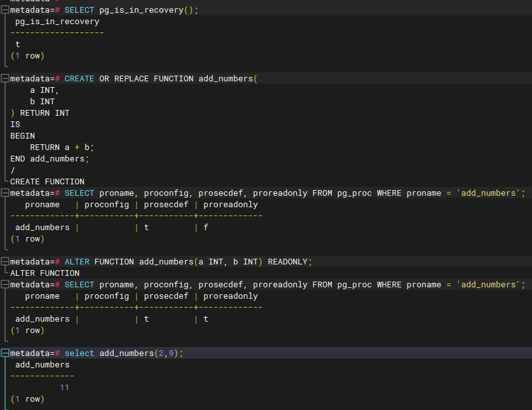Viewport: 532px width, 410px height.
Task: Click the 'ALTER FUNCTION' output message
Action: click(44, 273)
